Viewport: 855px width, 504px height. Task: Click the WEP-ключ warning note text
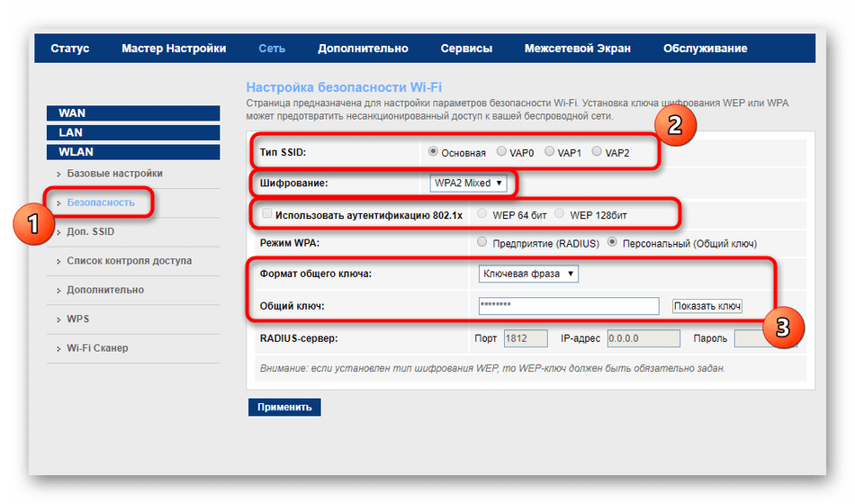click(x=492, y=369)
